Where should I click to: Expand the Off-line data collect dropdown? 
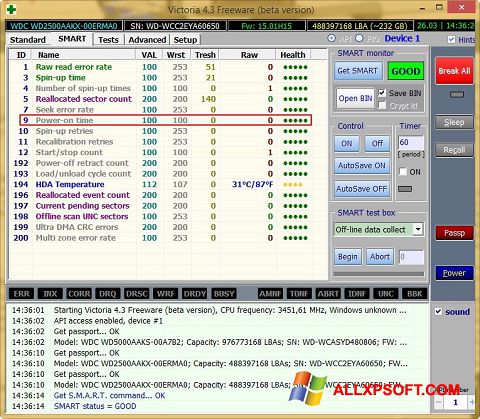click(418, 229)
